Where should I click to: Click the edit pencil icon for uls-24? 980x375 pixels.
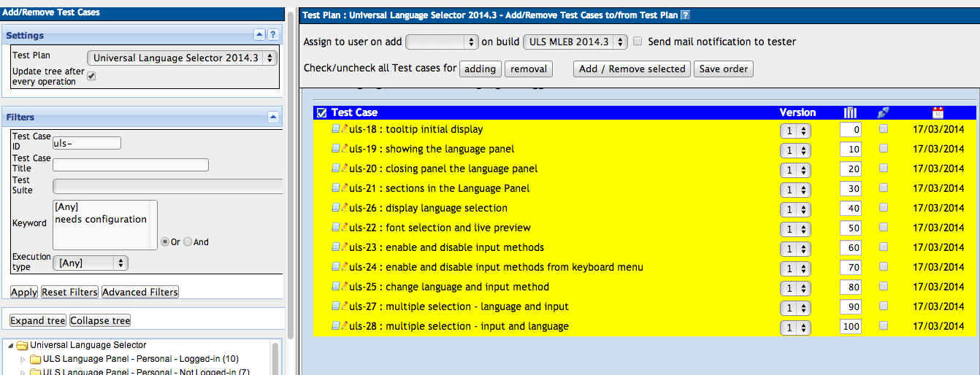point(345,266)
